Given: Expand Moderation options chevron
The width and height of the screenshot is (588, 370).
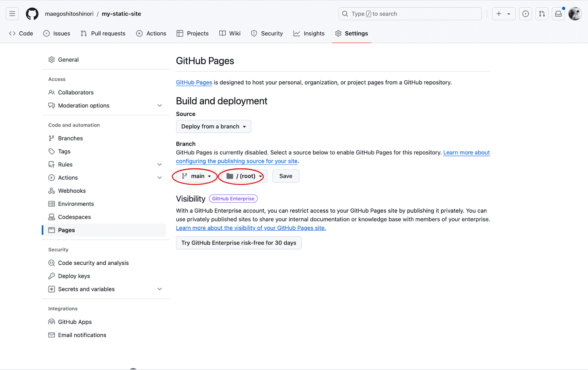Looking at the screenshot, I should [160, 105].
